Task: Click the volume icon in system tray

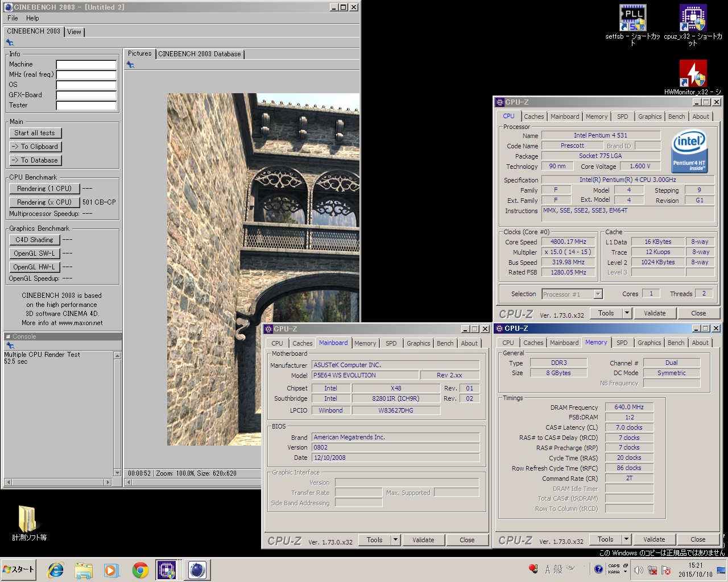Action: pos(639,570)
